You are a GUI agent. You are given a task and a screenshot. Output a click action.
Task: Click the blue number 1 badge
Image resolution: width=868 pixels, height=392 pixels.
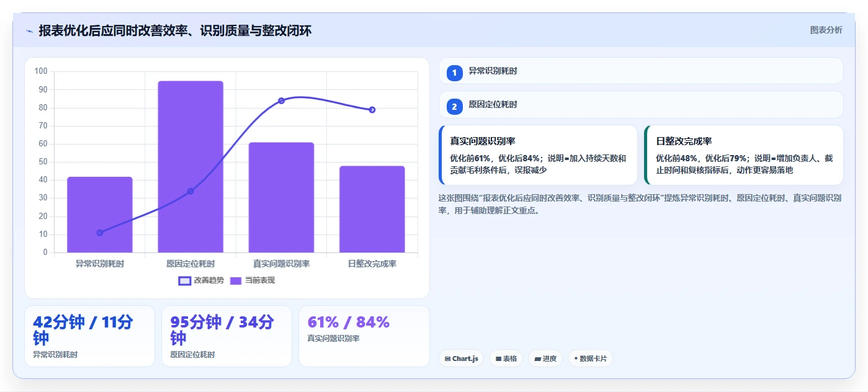coord(454,73)
